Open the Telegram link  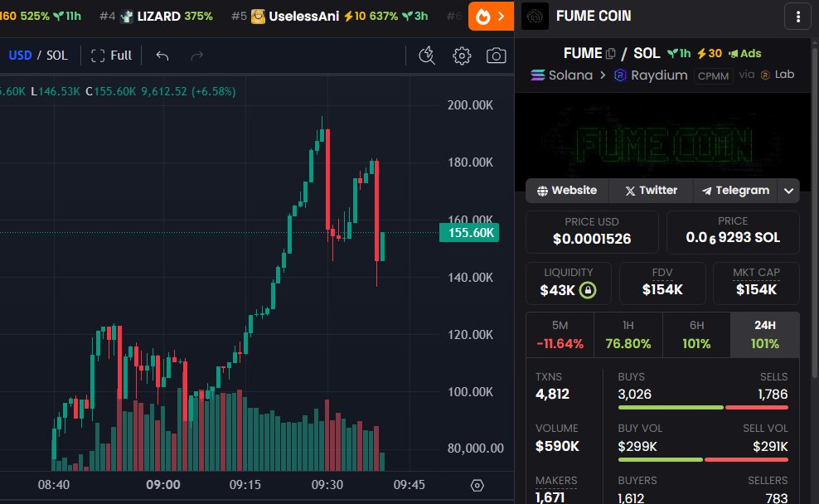pos(736,191)
